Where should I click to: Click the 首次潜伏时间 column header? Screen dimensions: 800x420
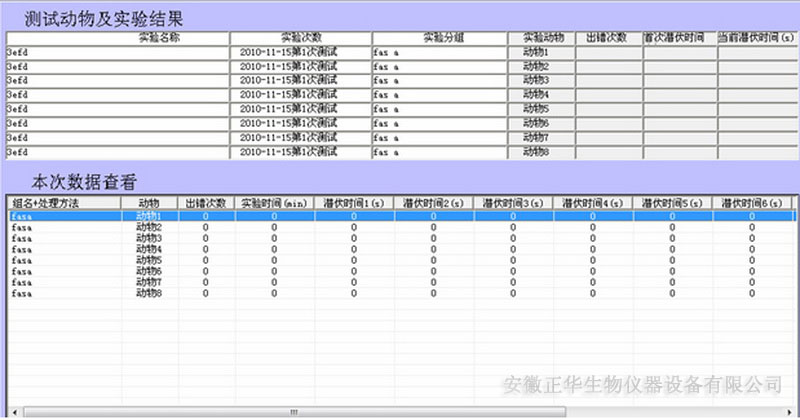coord(680,38)
